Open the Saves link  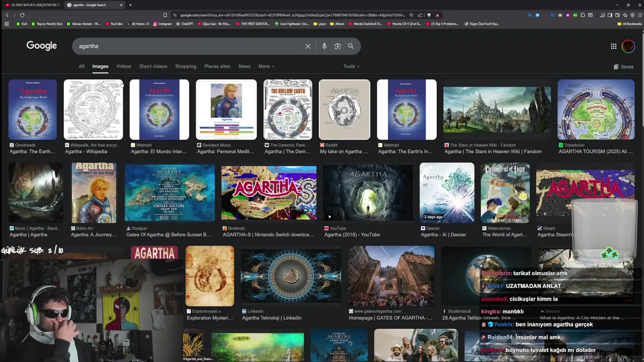623,67
